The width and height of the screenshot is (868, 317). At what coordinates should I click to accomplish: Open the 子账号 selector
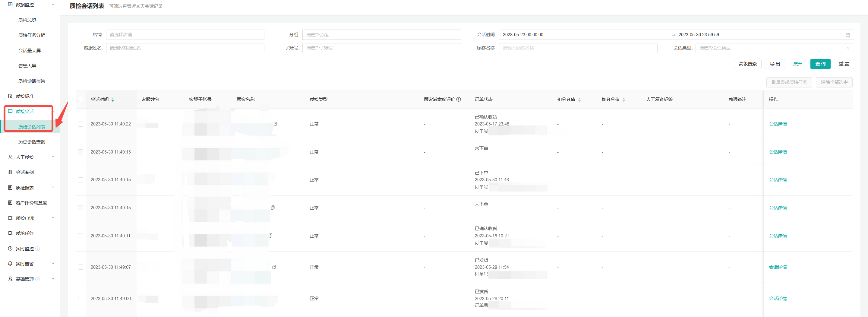point(381,48)
